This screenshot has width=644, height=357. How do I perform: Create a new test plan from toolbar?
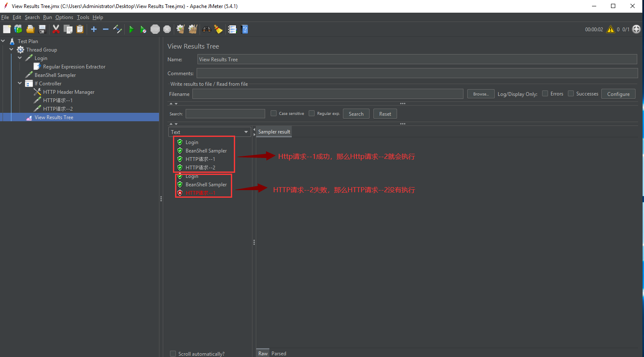pos(7,29)
